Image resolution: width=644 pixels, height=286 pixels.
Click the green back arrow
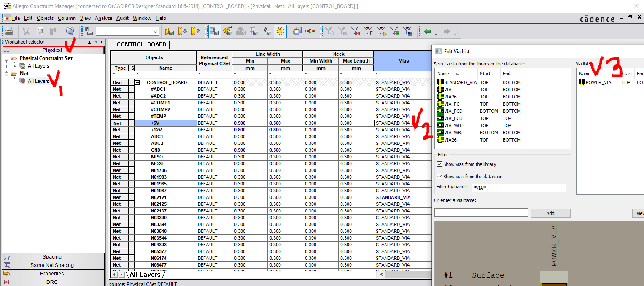pos(428,31)
